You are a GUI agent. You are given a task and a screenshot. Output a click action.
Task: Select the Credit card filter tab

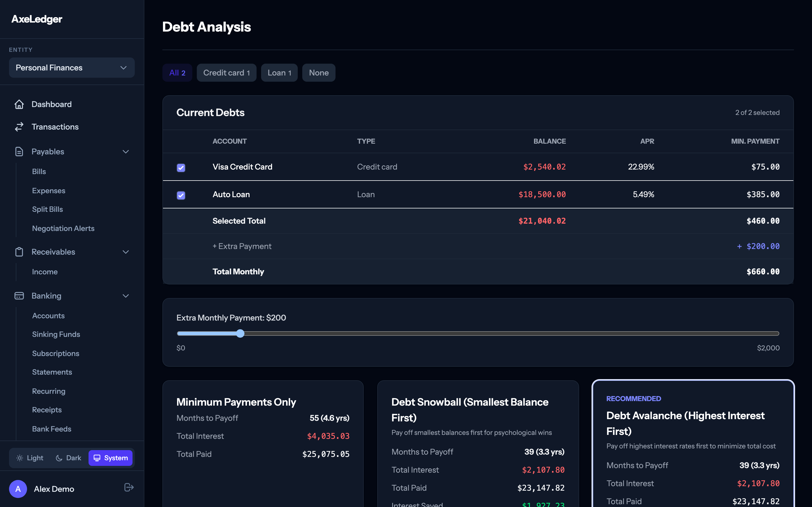point(226,73)
